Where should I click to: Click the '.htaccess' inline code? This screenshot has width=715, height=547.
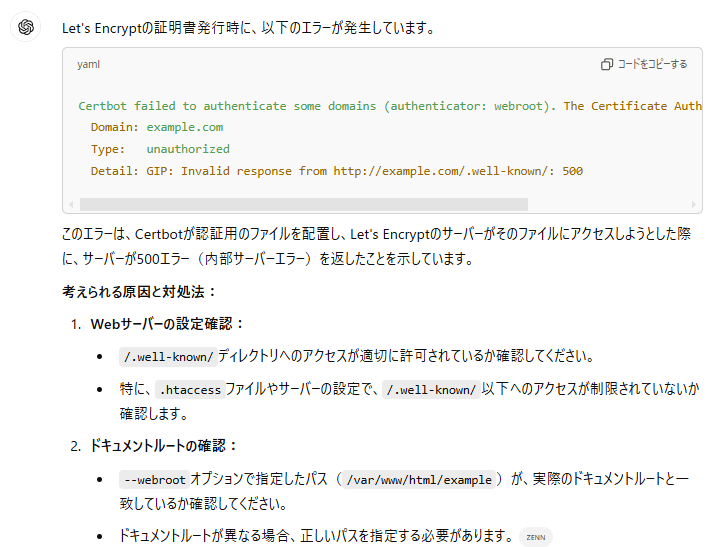pos(190,390)
